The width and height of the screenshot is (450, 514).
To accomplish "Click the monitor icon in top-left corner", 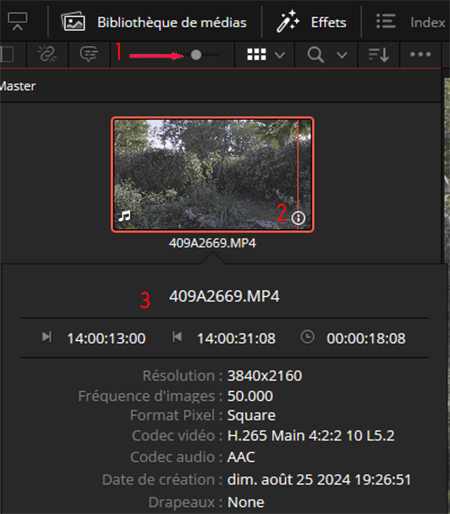I will [x=17, y=22].
